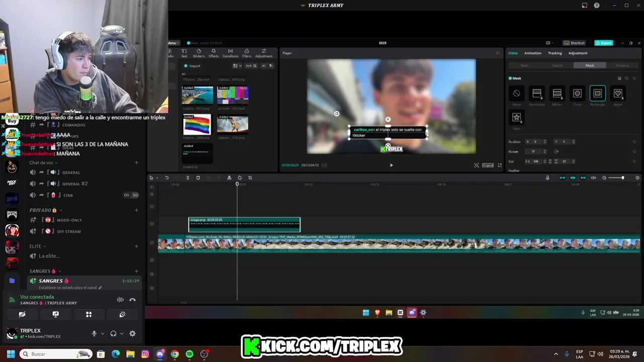Click the Export button

(x=604, y=43)
